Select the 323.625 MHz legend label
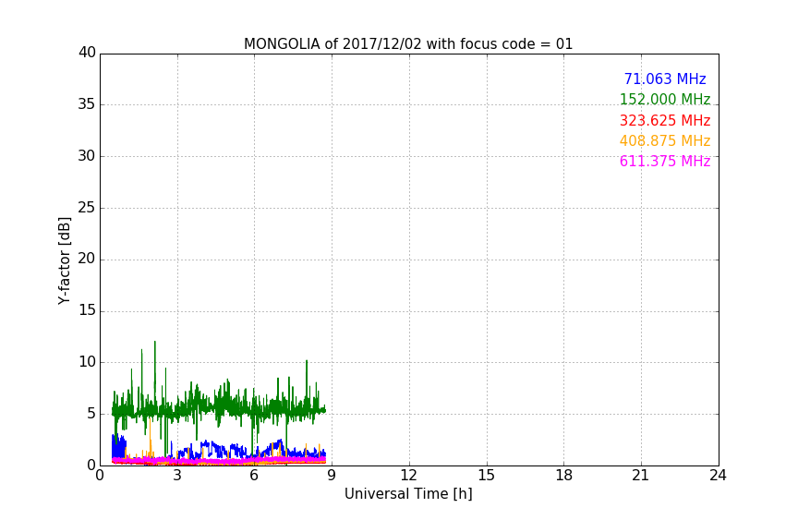 click(x=665, y=121)
